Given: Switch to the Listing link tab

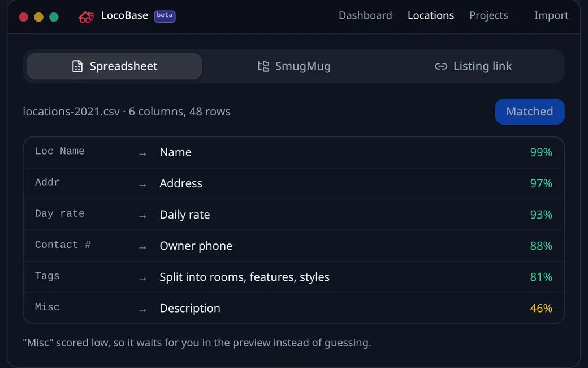Looking at the screenshot, I should [473, 66].
